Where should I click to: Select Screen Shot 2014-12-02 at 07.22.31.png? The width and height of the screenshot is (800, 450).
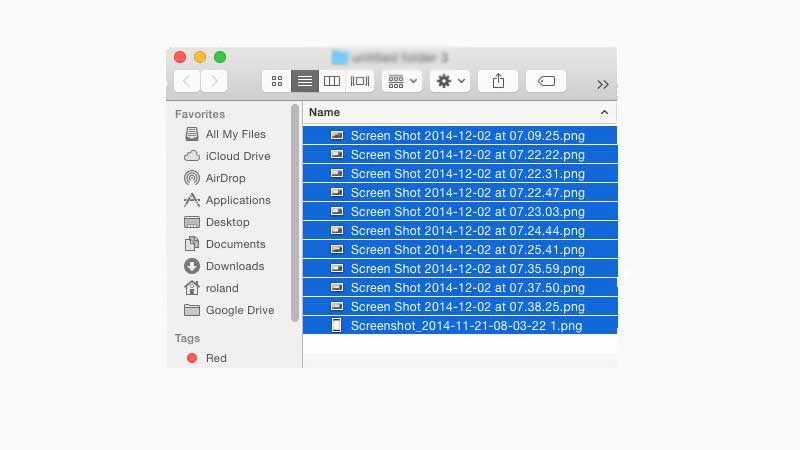pyautogui.click(x=460, y=173)
